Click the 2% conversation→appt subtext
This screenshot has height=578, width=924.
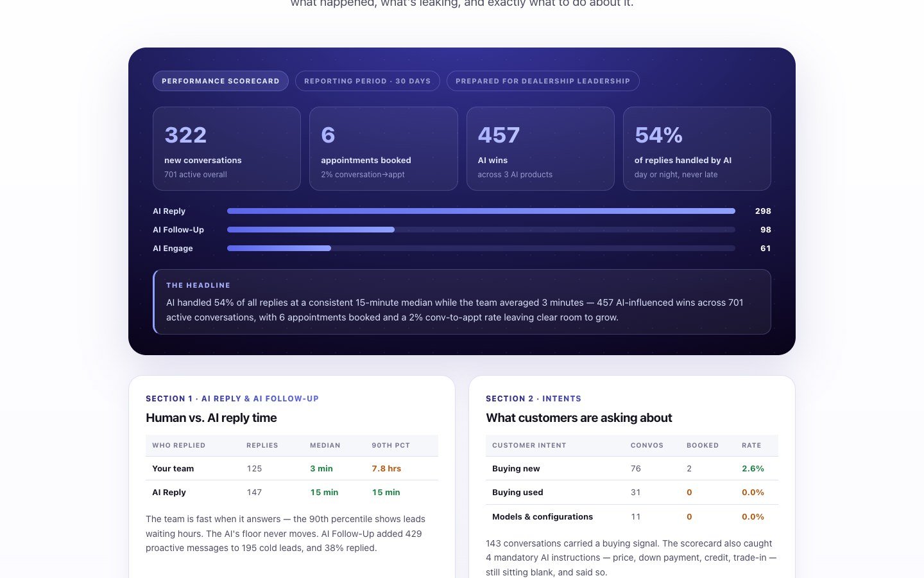(363, 175)
